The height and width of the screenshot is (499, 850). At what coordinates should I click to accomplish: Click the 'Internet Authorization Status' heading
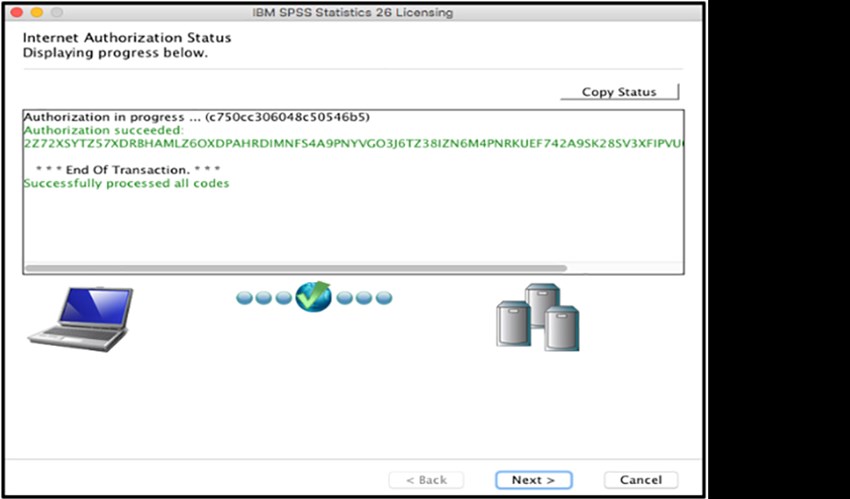coord(127,38)
